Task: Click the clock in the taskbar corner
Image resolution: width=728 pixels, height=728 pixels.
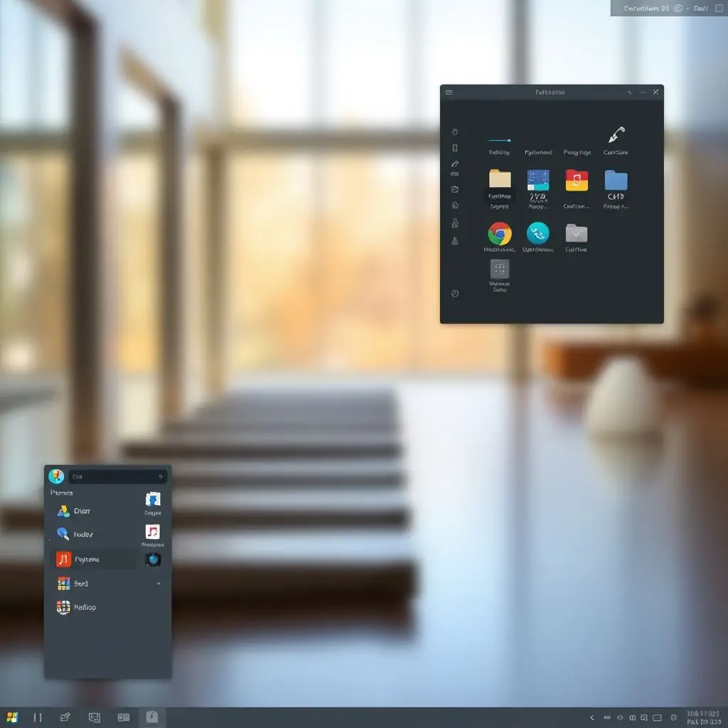Action: pos(703,717)
